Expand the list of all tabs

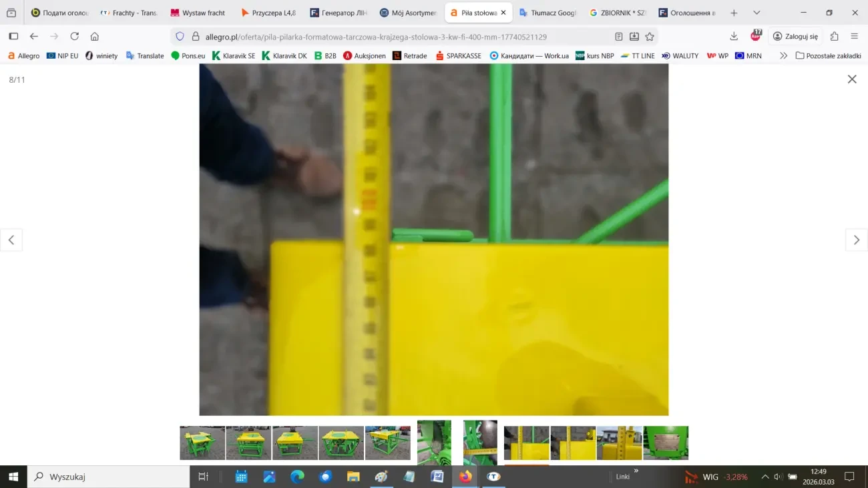point(756,13)
